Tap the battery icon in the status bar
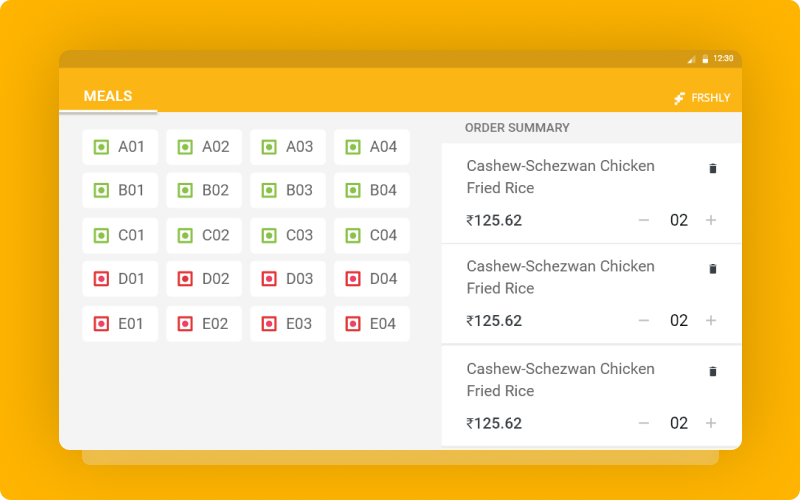Viewport: 800px width, 500px height. [705, 59]
